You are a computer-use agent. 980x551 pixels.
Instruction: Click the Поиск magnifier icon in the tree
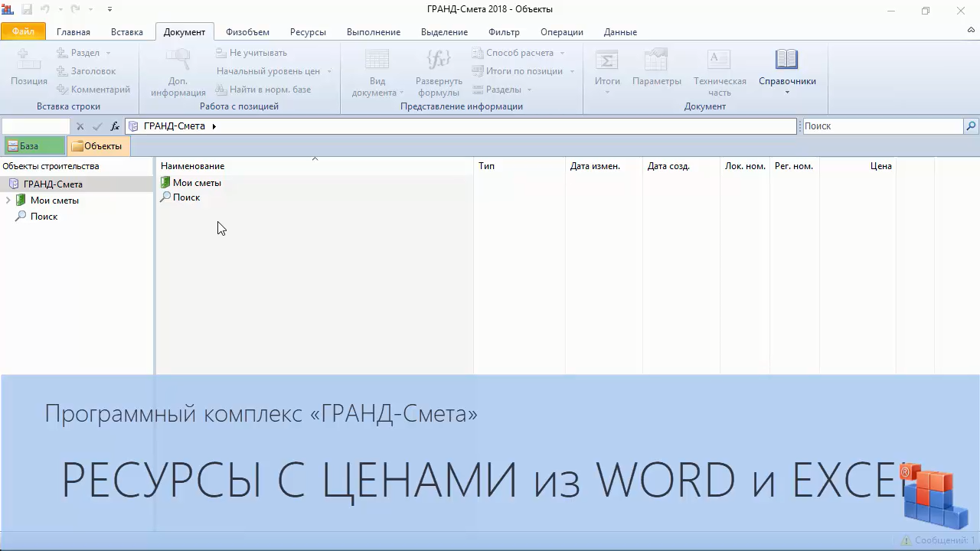tap(21, 217)
